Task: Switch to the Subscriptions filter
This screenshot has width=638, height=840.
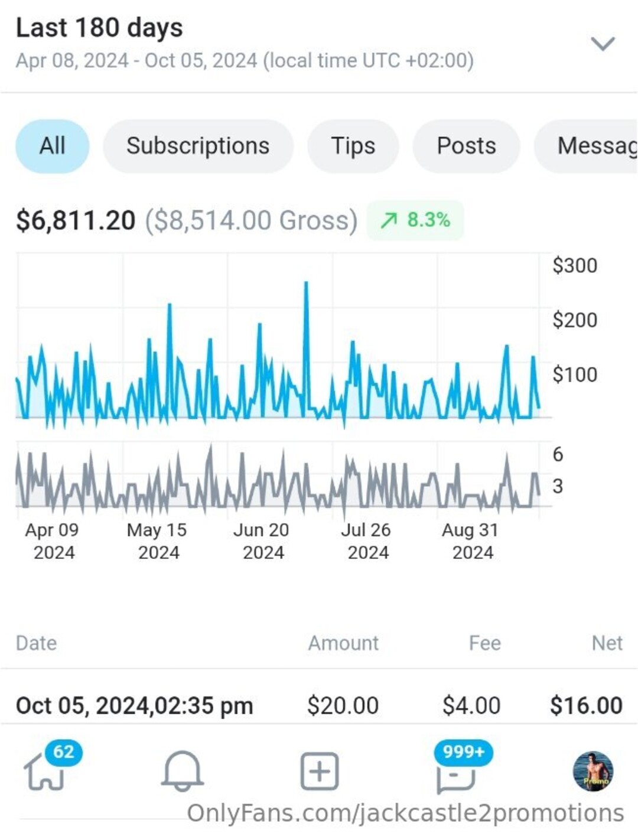Action: pyautogui.click(x=198, y=146)
